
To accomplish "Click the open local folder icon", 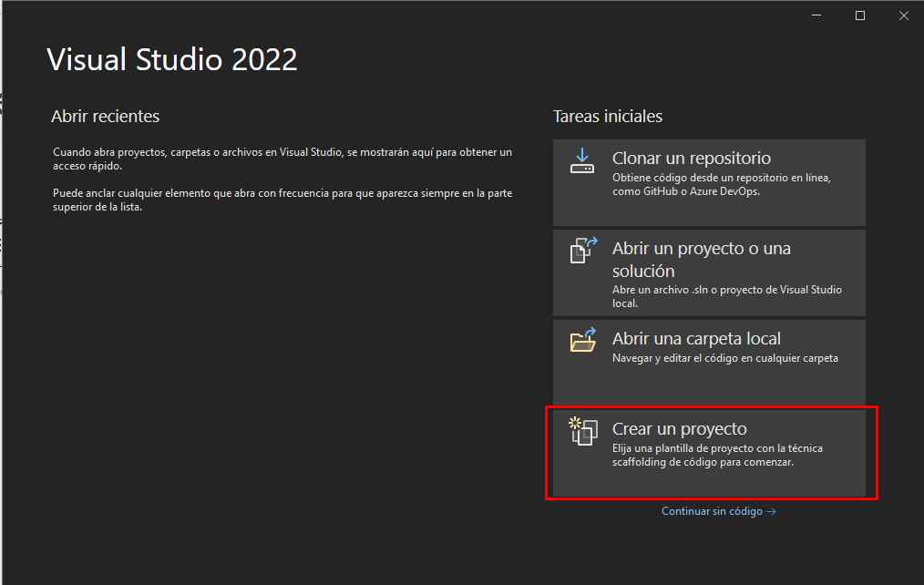I will [x=582, y=340].
